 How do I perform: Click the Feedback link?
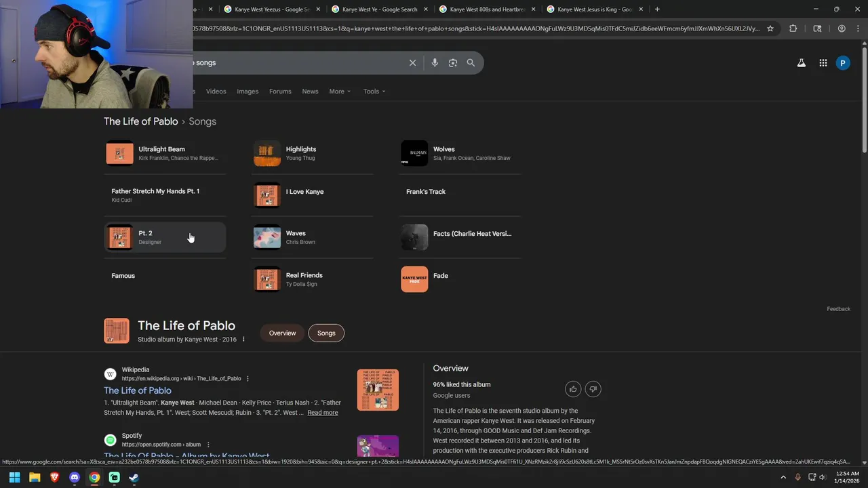click(x=838, y=309)
